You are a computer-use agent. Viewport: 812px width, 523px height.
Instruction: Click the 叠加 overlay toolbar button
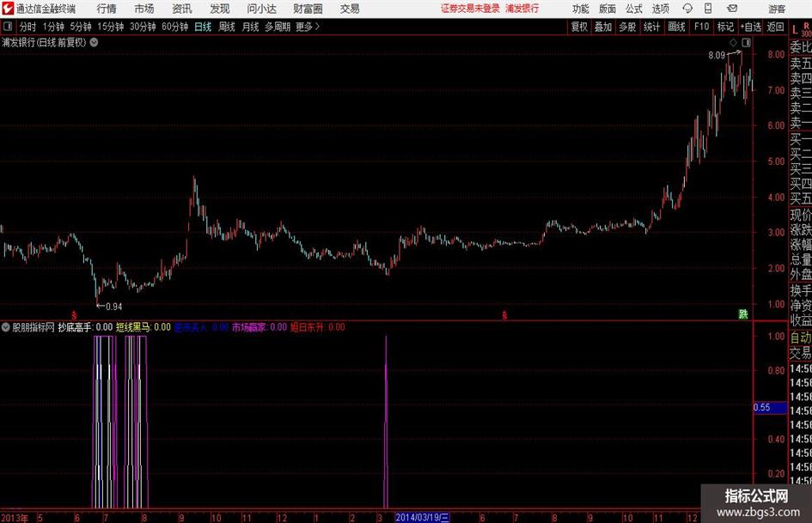click(x=603, y=27)
